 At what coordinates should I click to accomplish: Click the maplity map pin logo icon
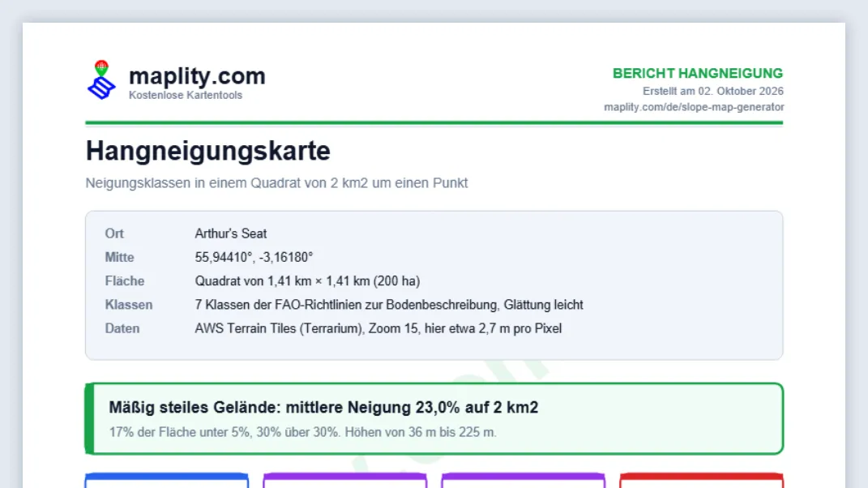[101, 80]
